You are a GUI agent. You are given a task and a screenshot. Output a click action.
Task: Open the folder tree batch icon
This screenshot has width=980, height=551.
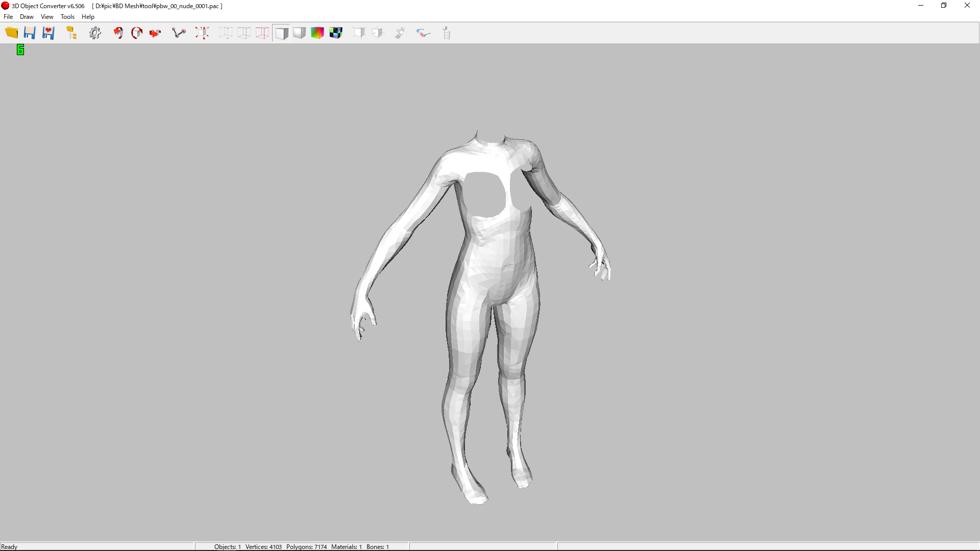tap(71, 33)
